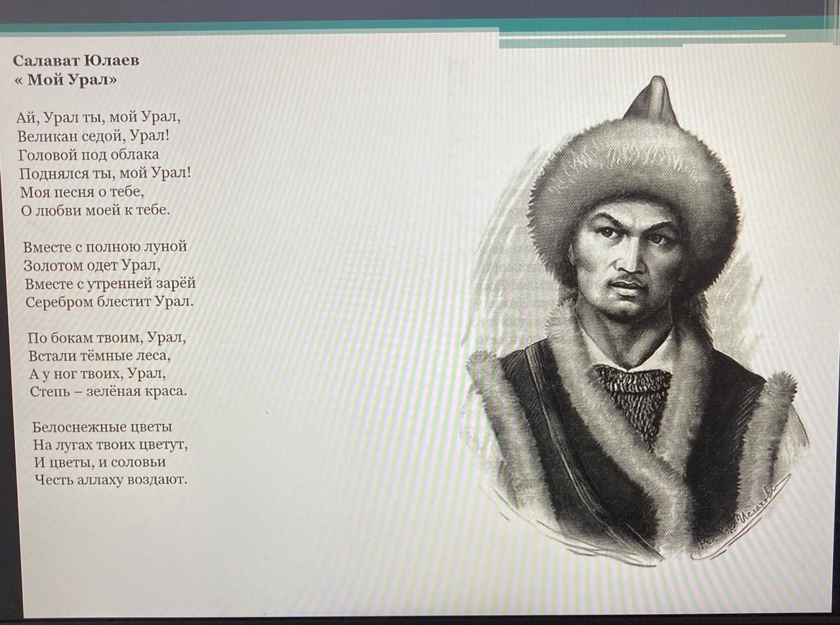
Task: Click the line "Моя песня о тебе,"
Action: pyautogui.click(x=82, y=192)
